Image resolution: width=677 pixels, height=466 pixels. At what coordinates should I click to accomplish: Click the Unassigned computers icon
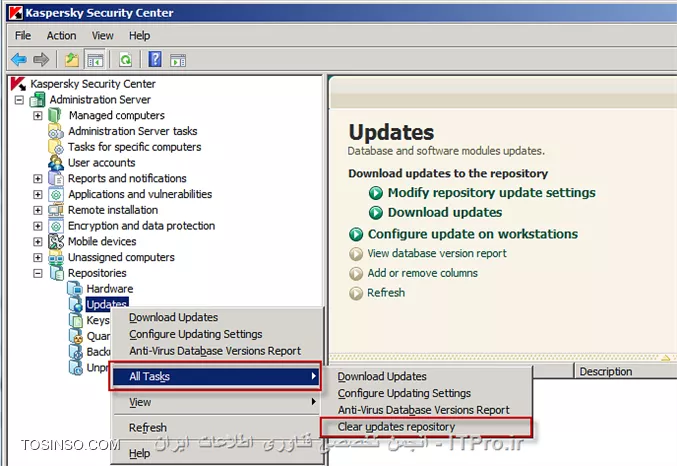[56, 257]
